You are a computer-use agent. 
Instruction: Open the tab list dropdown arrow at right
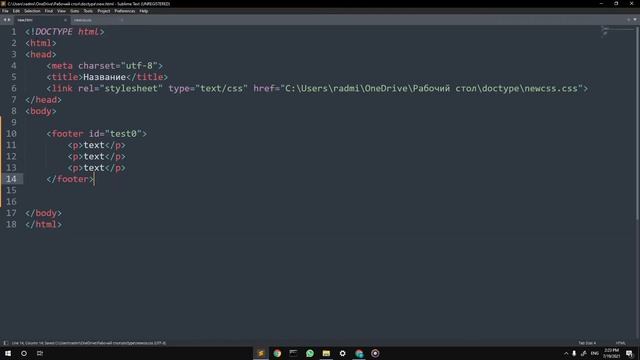pyautogui.click(x=635, y=20)
